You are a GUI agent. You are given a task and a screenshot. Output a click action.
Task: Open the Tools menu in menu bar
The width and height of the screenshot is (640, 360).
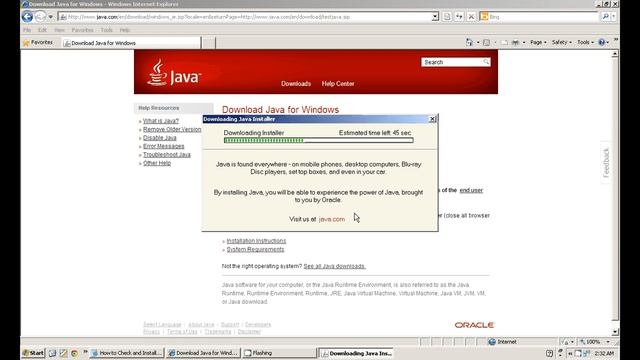pyautogui.click(x=107, y=30)
